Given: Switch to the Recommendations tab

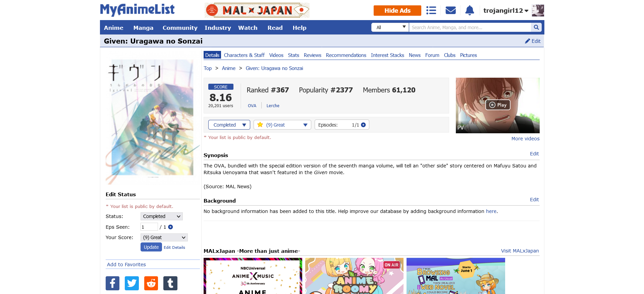Looking at the screenshot, I should coord(346,55).
